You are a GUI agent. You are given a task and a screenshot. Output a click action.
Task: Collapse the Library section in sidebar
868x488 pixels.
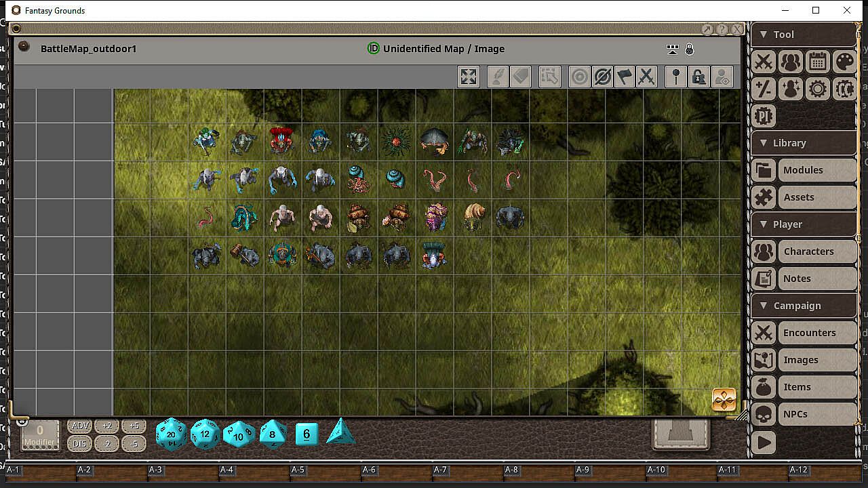(804, 143)
